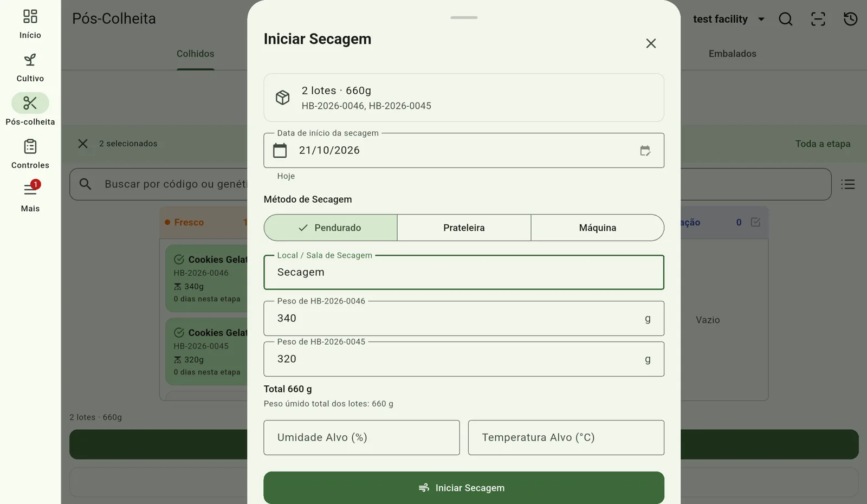Click 'Hoje' helper text

pyautogui.click(x=286, y=176)
